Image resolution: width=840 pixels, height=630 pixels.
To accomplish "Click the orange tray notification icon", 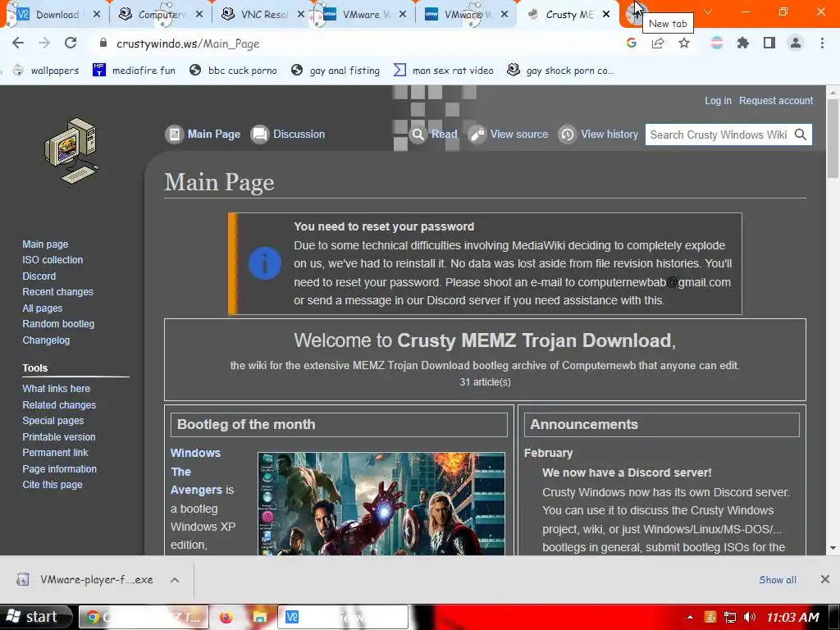I will [710, 617].
